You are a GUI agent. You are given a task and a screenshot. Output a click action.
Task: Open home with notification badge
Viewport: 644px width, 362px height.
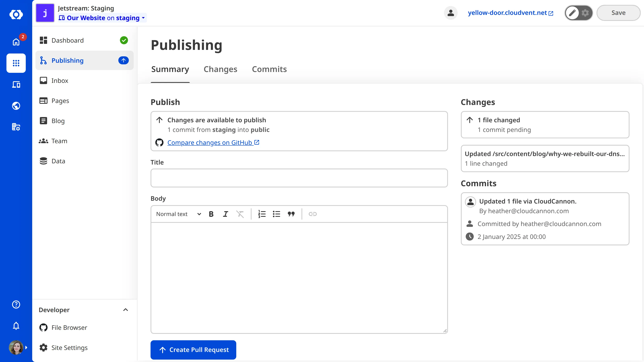(16, 42)
